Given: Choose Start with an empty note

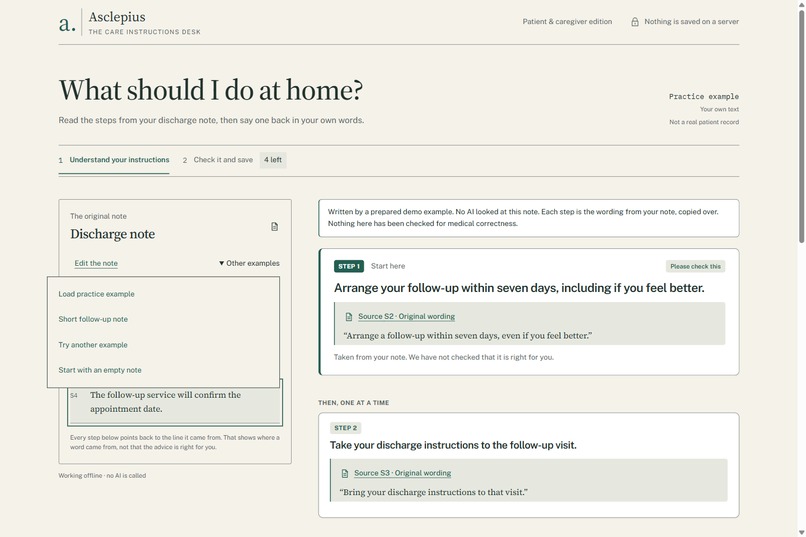Looking at the screenshot, I should pos(100,370).
